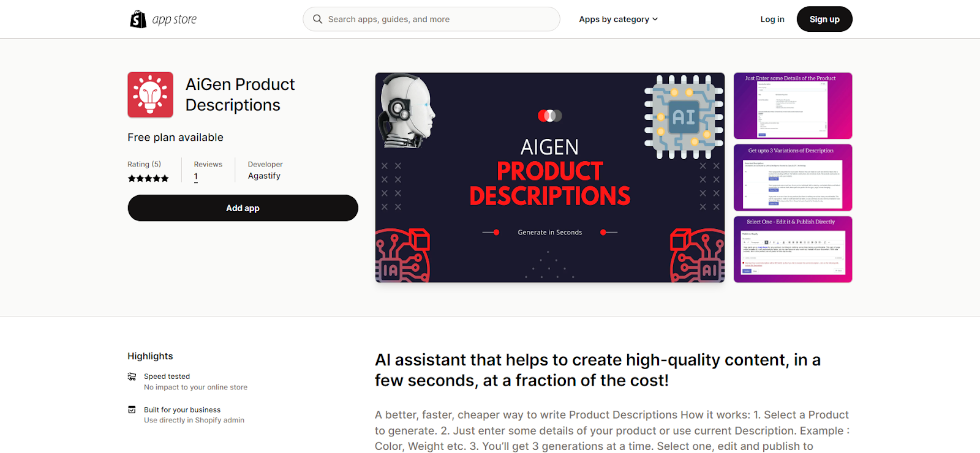Click the Rating (5) label
980x453 pixels.
[x=144, y=164]
